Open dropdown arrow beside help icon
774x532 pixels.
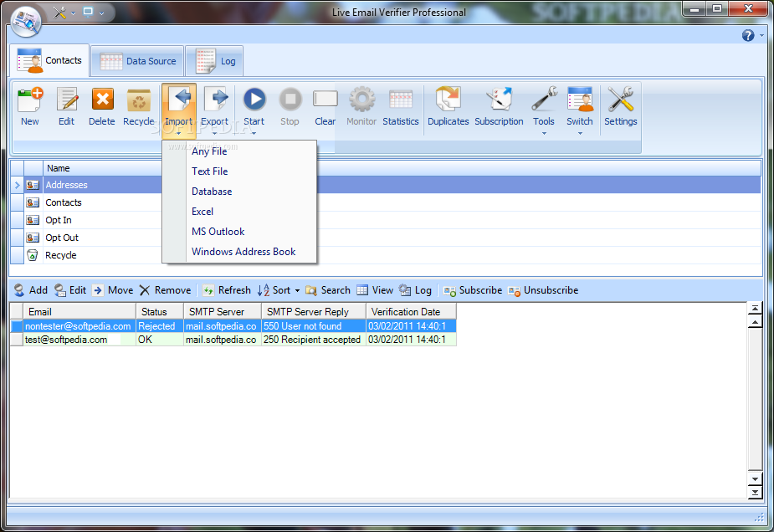point(761,35)
